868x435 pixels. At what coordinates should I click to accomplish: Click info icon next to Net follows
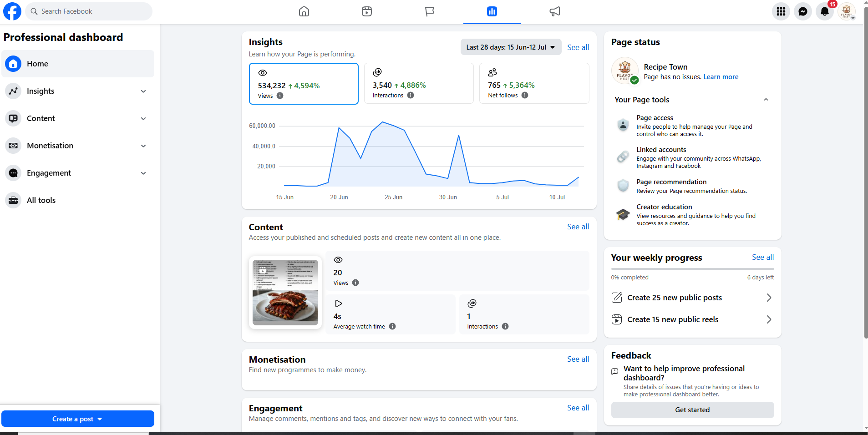(525, 95)
